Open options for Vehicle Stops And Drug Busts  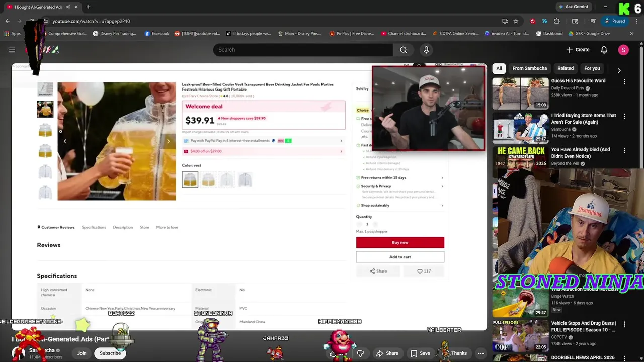click(624, 324)
